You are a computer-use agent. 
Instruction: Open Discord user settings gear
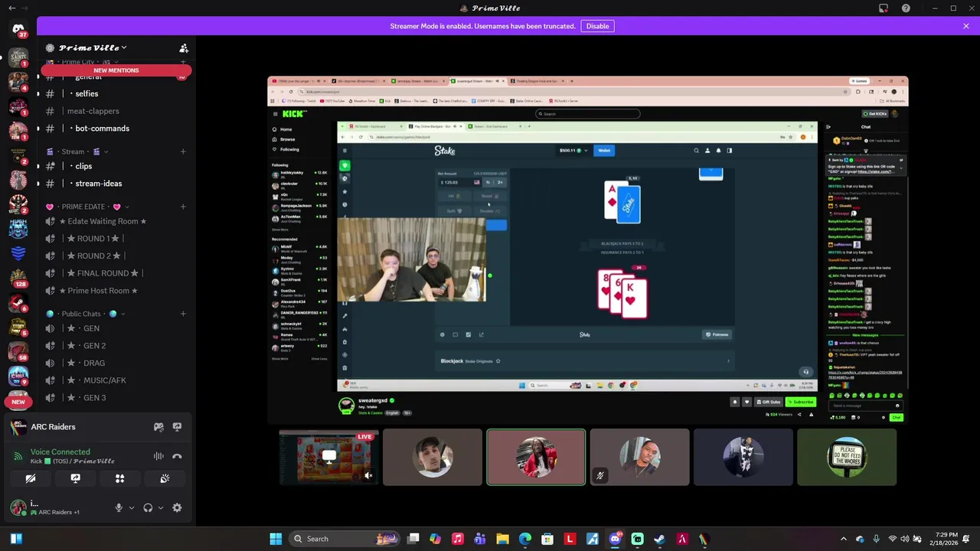tap(177, 507)
